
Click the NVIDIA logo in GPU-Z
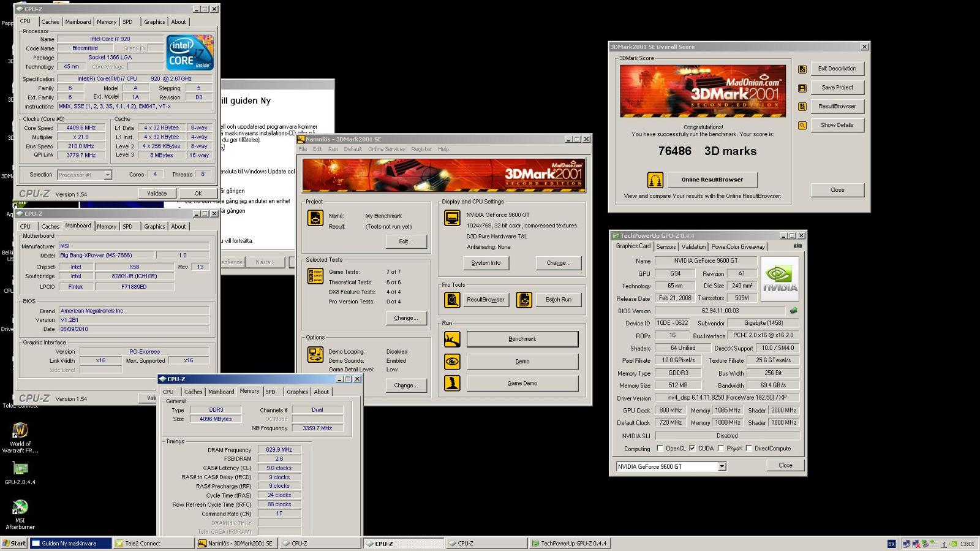tap(780, 279)
